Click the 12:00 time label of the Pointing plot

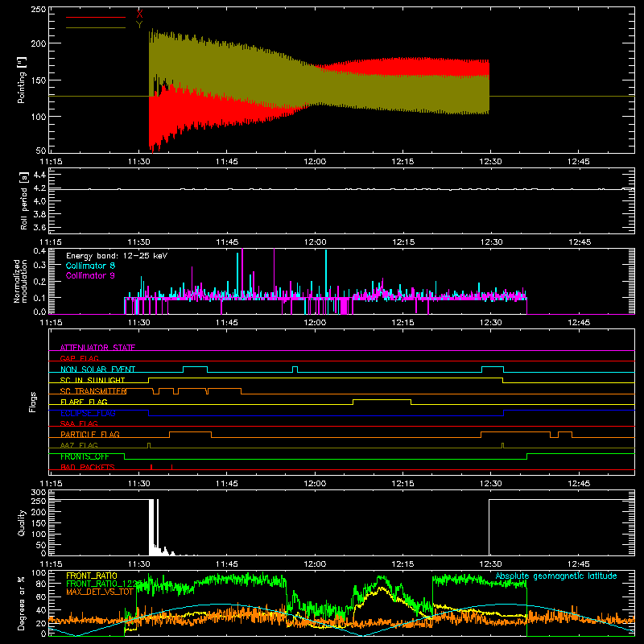click(x=315, y=162)
